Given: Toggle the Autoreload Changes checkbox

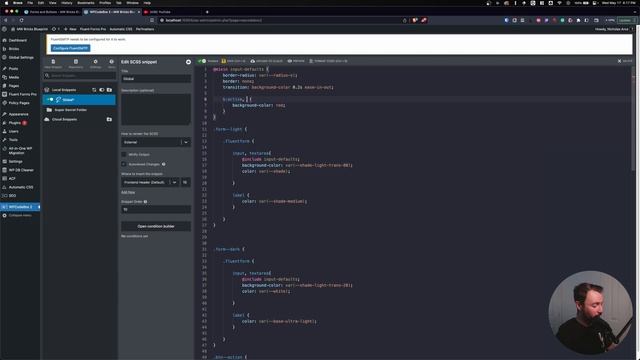Looking at the screenshot, I should click(124, 164).
